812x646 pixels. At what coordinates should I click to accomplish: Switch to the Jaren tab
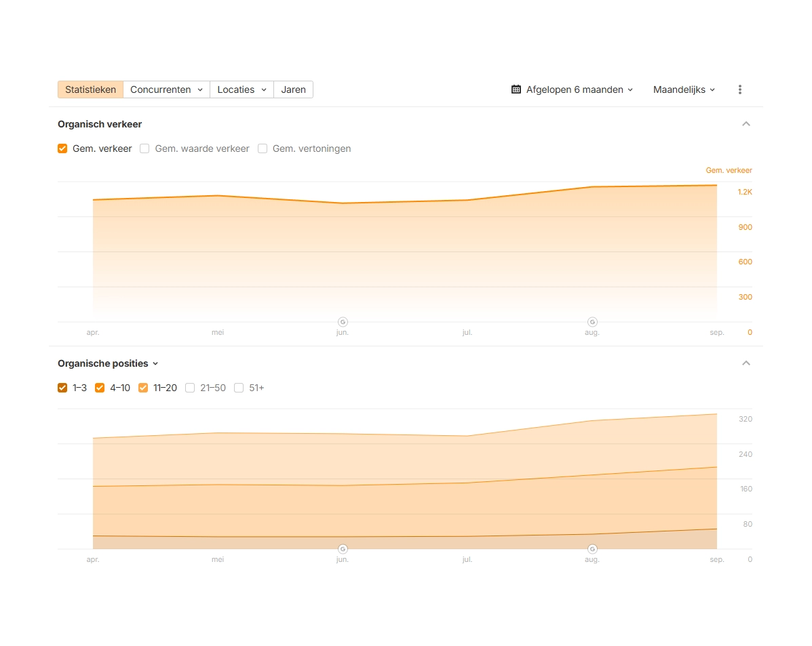(293, 89)
